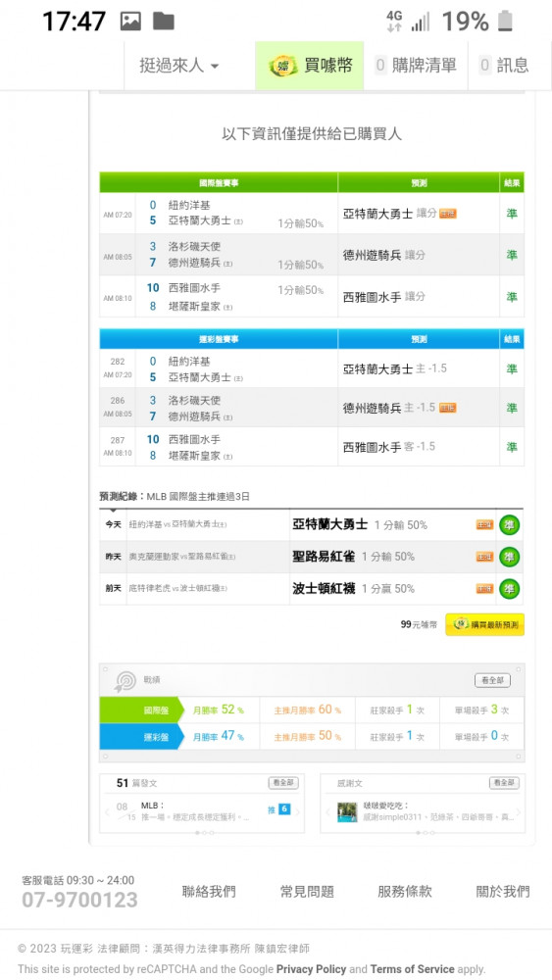
Task: Click the 購買最新預測 yellow button
Action: point(484,624)
